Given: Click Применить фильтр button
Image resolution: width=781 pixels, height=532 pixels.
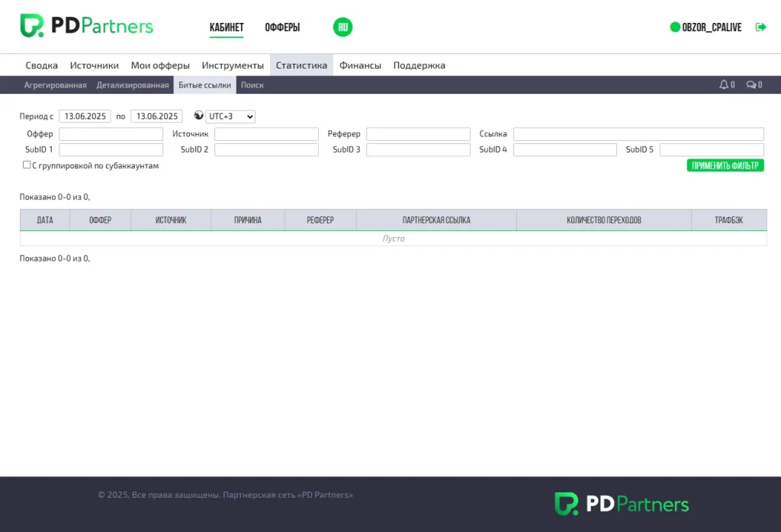Looking at the screenshot, I should pos(725,165).
